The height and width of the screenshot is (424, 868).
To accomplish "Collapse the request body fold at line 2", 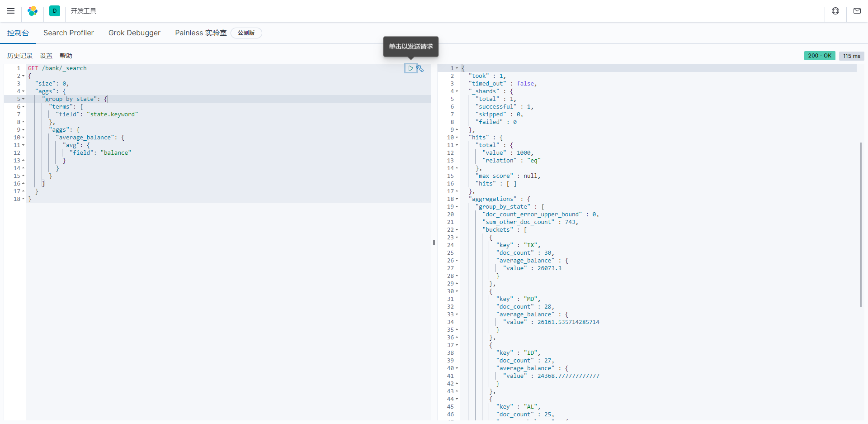I will pyautogui.click(x=24, y=76).
